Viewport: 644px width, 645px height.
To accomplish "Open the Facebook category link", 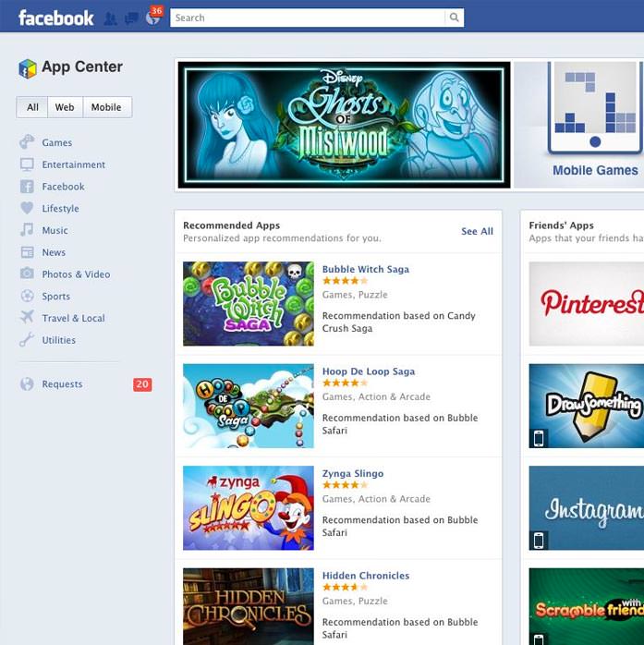I will (x=63, y=187).
